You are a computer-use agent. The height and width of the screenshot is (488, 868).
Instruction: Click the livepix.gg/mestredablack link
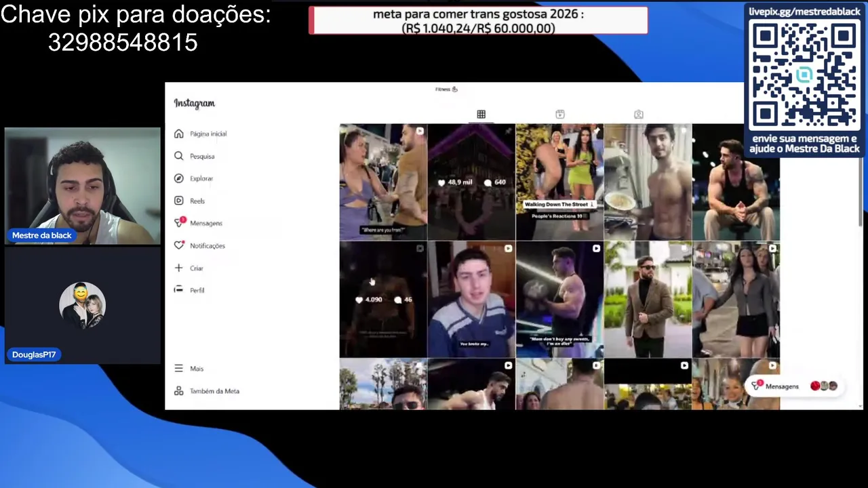804,12
